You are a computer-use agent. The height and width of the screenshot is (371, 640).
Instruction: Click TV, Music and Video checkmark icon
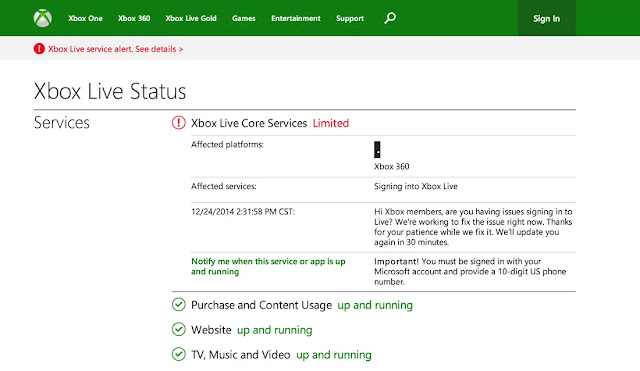point(178,354)
